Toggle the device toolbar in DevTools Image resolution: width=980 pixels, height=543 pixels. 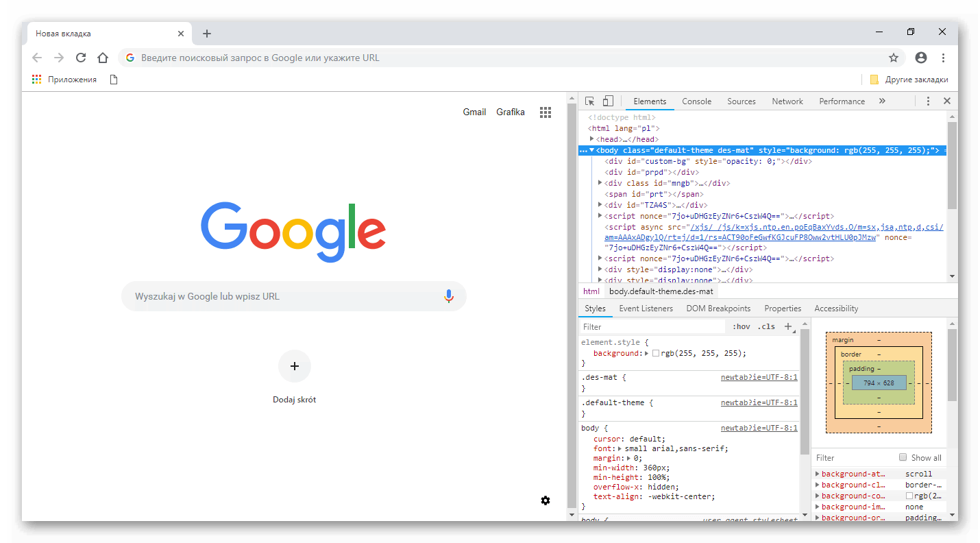tap(608, 101)
